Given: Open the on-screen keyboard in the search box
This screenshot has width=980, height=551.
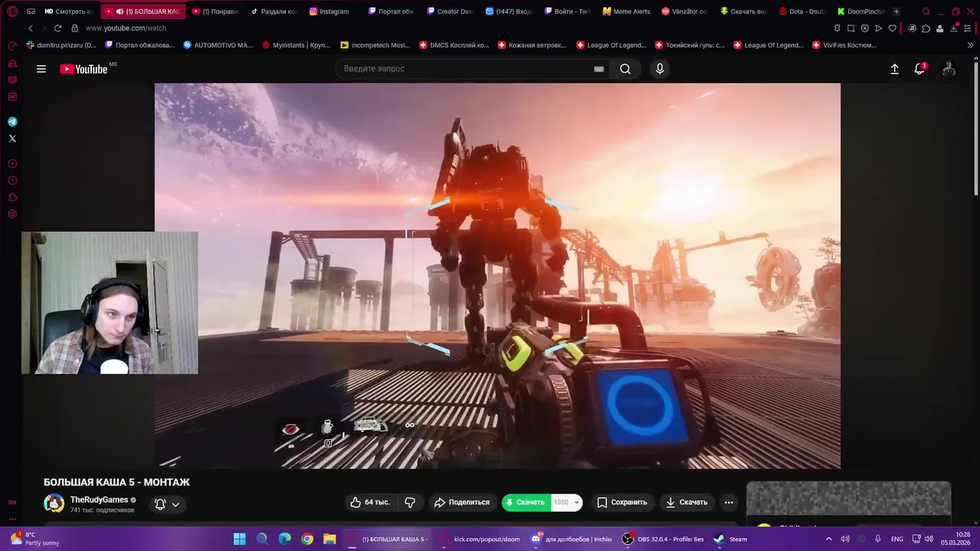Looking at the screenshot, I should (x=599, y=69).
